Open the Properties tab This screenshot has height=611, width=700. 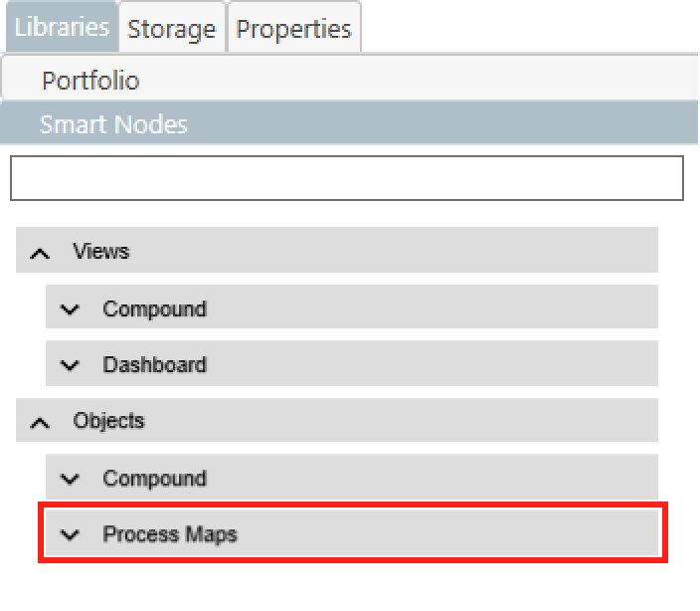pyautogui.click(x=293, y=29)
